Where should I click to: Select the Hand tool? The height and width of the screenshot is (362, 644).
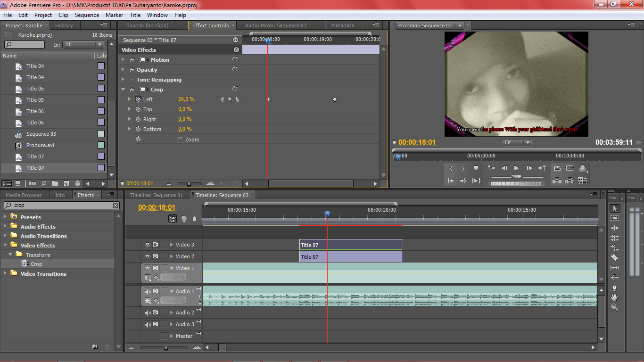click(615, 297)
